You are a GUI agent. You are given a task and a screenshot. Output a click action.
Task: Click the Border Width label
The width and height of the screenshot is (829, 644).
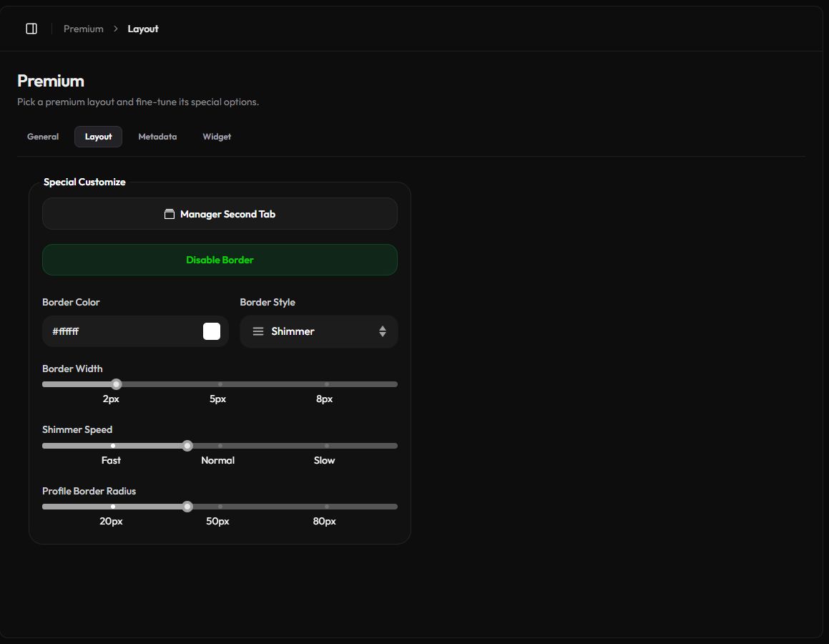pyautogui.click(x=72, y=369)
